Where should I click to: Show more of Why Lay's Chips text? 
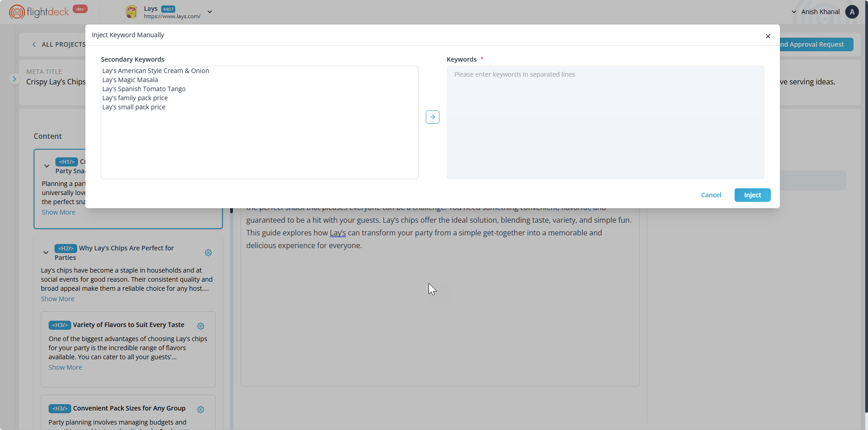pos(58,299)
